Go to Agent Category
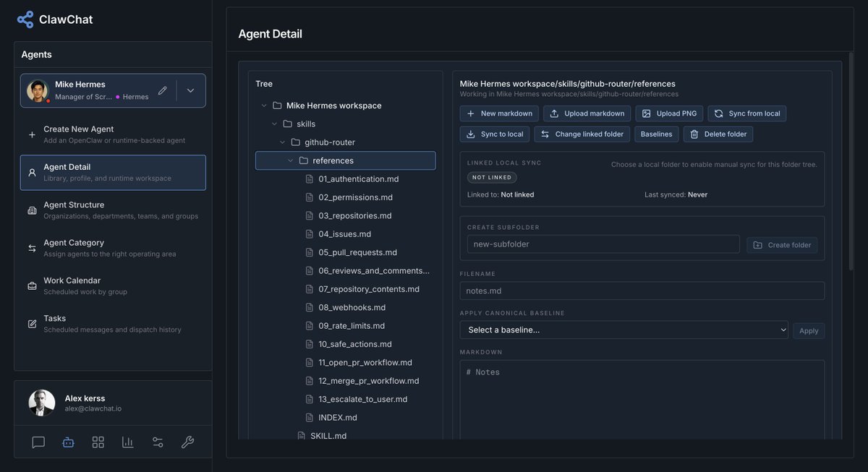Viewport: 868px width, 472px height. tap(113, 248)
